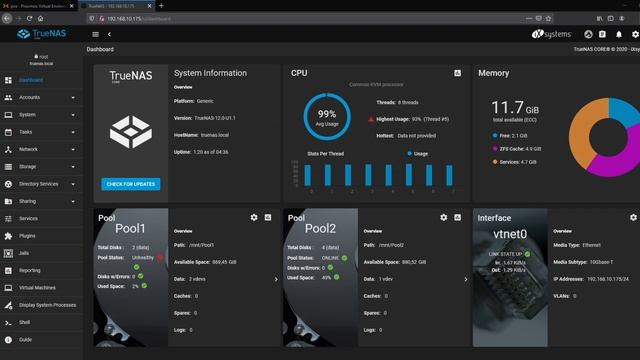The width and height of the screenshot is (640, 360).
Task: Click the Directory Services icon
Action: coord(8,184)
